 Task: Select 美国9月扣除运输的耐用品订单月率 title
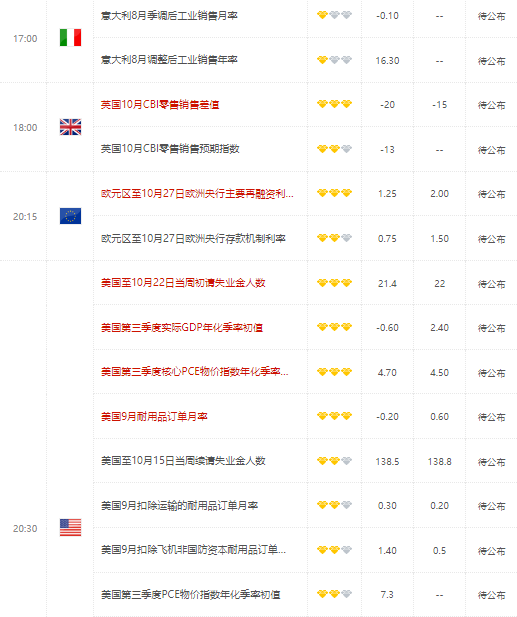click(179, 505)
